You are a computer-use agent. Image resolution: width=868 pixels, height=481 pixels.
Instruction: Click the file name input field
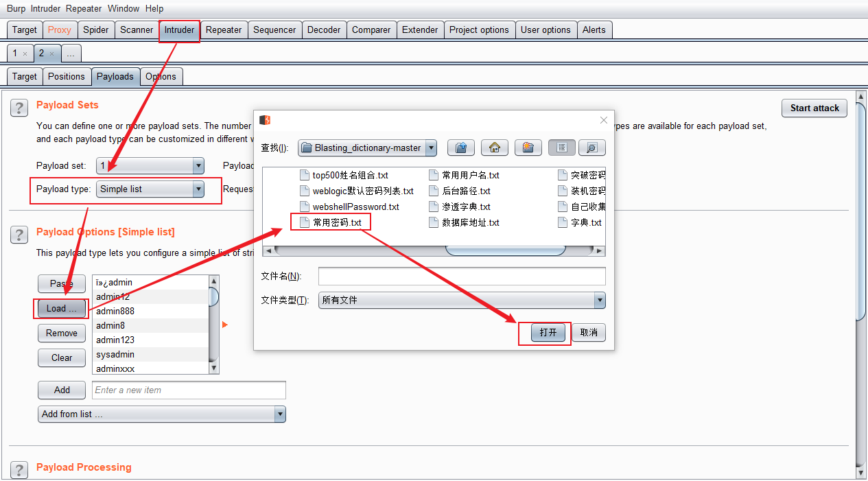click(462, 276)
